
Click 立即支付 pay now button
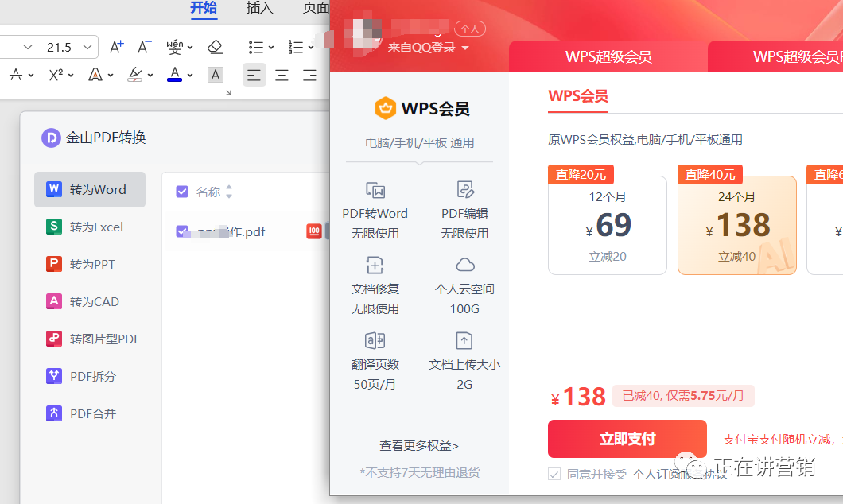tap(627, 439)
